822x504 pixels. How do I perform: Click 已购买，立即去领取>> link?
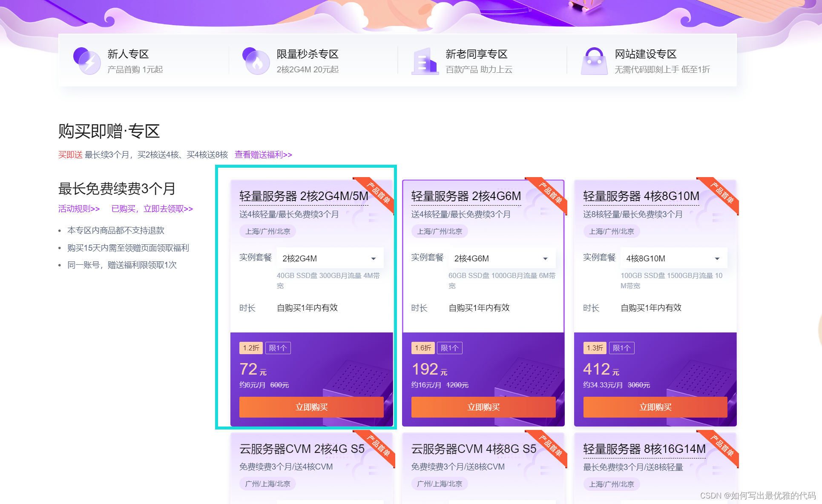coord(152,209)
